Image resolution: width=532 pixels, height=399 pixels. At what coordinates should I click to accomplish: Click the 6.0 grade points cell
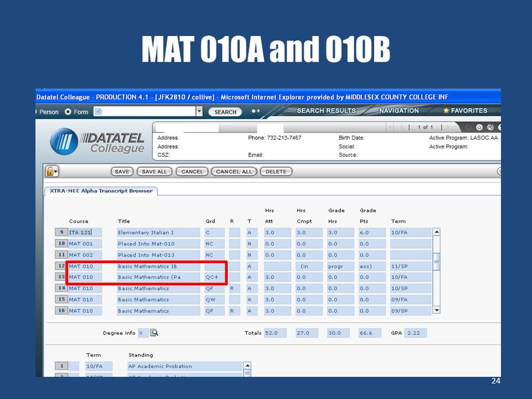372,232
